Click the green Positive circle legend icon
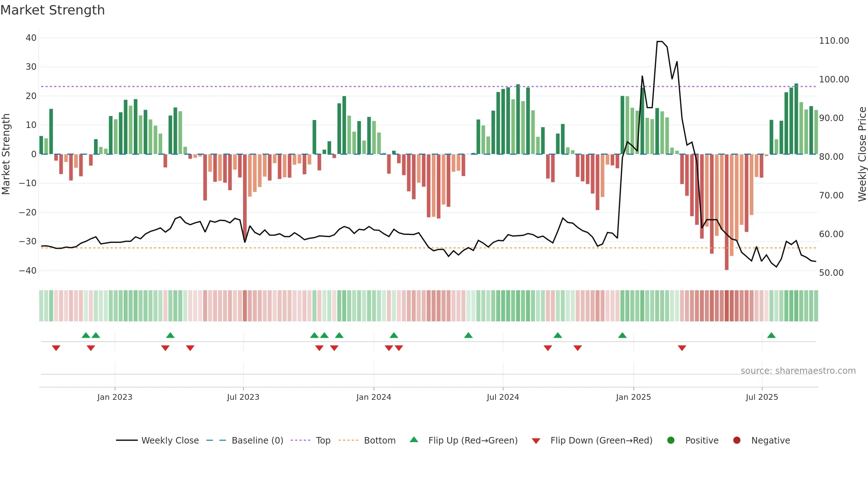Screen dimensions: 868x488 point(671,440)
